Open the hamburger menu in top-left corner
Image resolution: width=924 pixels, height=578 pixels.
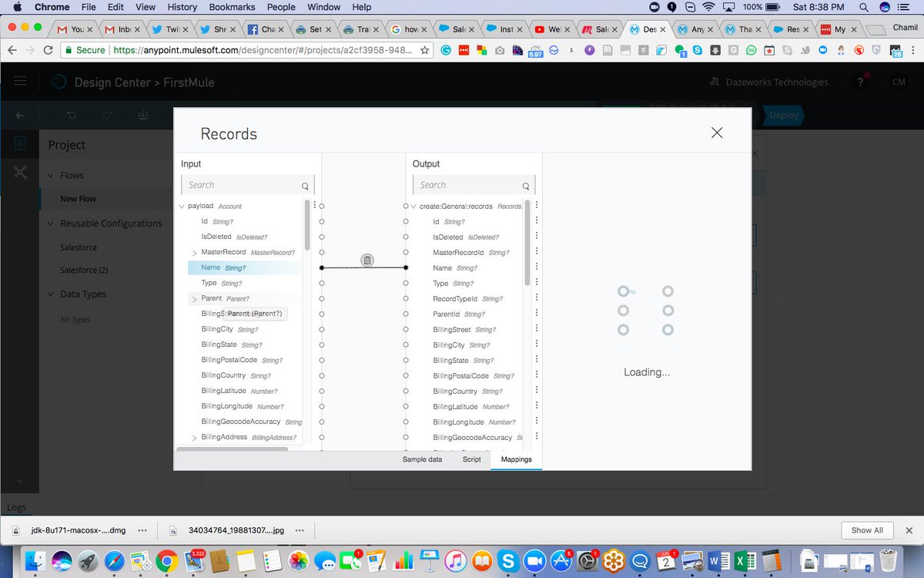pos(20,82)
